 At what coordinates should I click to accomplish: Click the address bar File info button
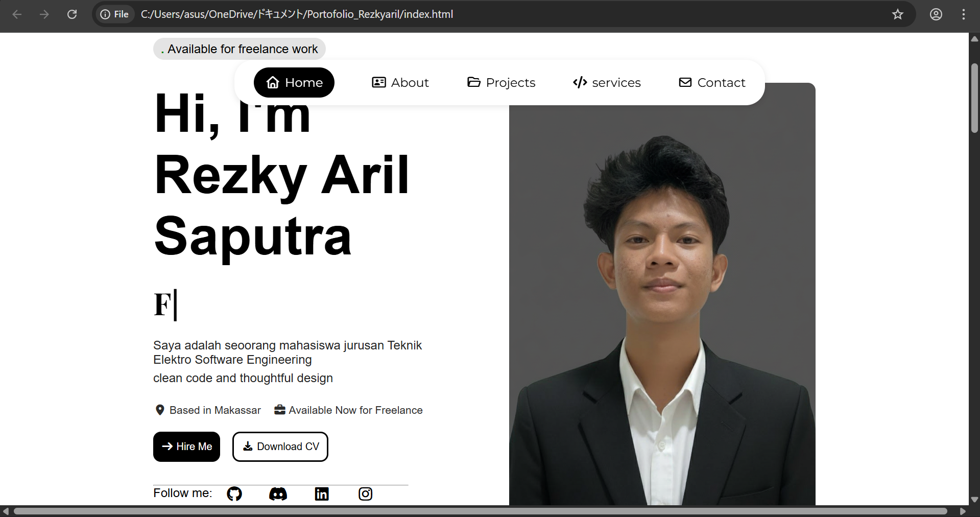[114, 14]
